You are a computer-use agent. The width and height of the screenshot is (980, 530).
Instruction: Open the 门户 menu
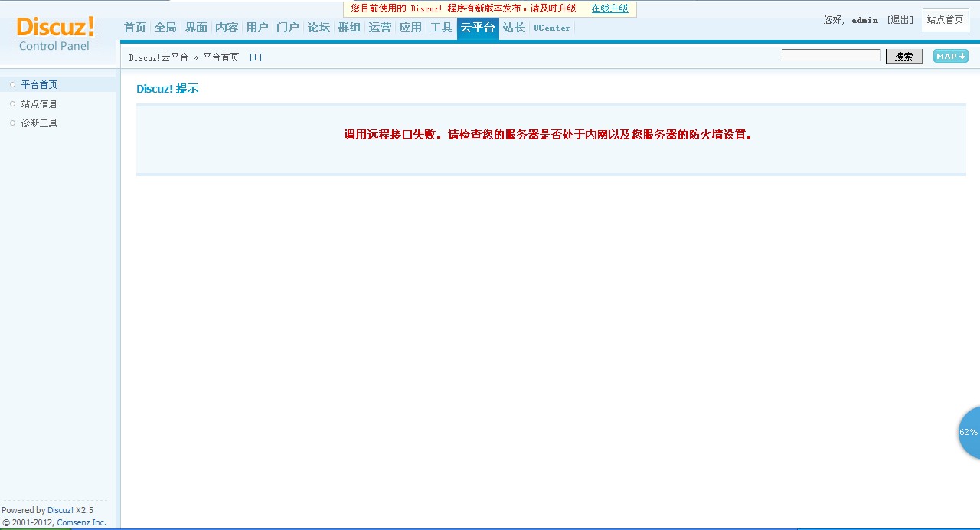click(288, 28)
